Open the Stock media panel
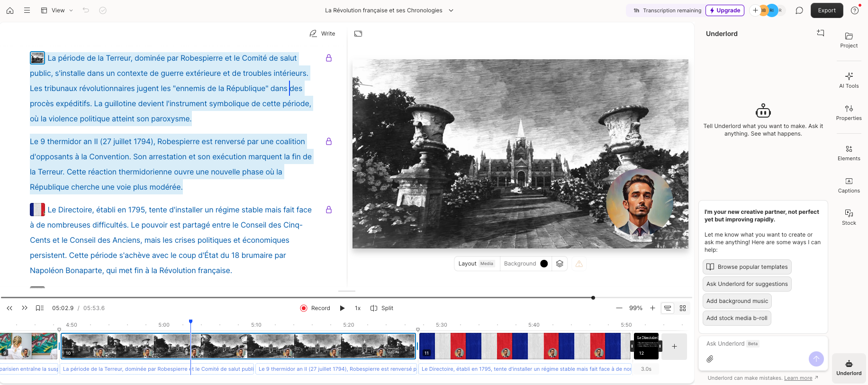868x385 pixels. click(x=849, y=217)
